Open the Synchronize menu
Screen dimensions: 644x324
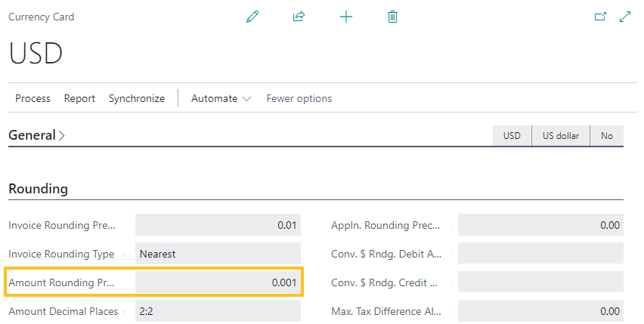pyautogui.click(x=137, y=98)
